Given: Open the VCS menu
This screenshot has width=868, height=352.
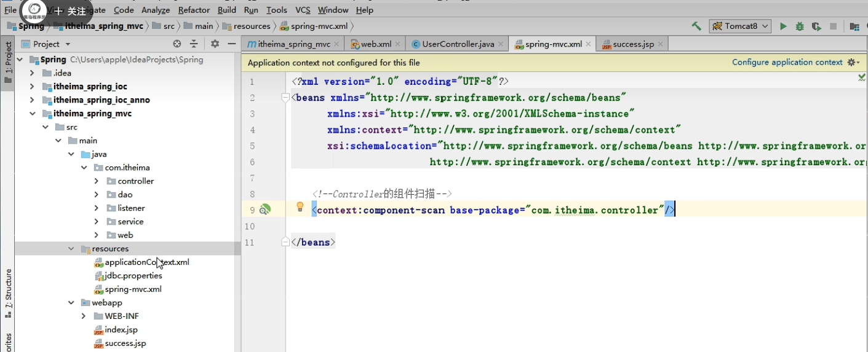Looking at the screenshot, I should point(303,10).
